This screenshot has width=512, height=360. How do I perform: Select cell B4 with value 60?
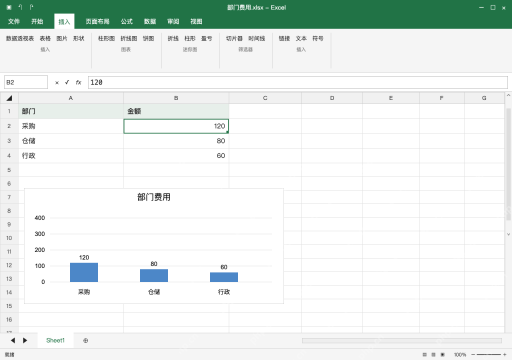(x=176, y=156)
